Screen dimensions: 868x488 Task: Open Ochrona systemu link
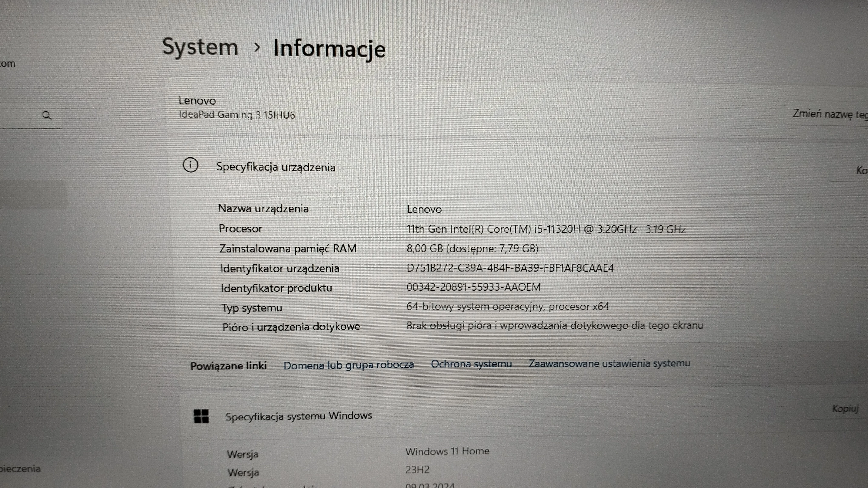(471, 364)
